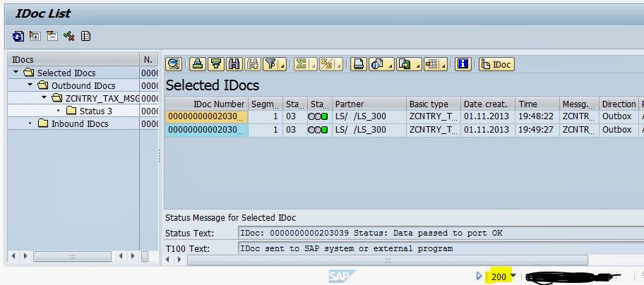Image resolution: width=644 pixels, height=285 pixels.
Task: Collapse the ZCNTRY_TAX_MSG node
Action: [44, 97]
